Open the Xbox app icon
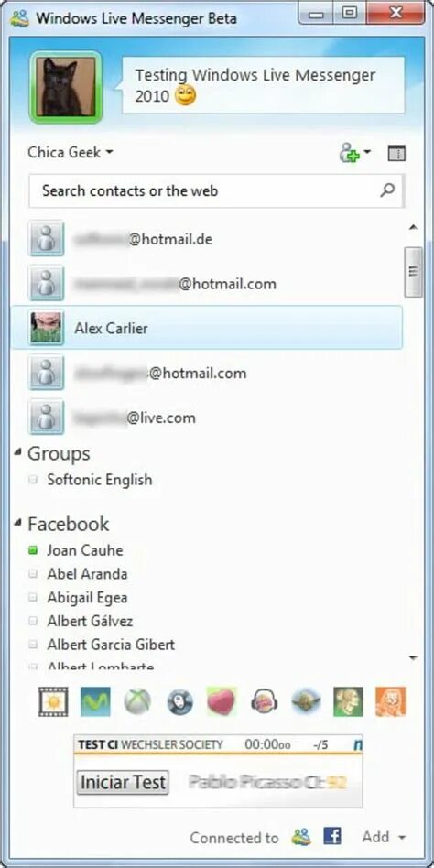 [x=137, y=702]
